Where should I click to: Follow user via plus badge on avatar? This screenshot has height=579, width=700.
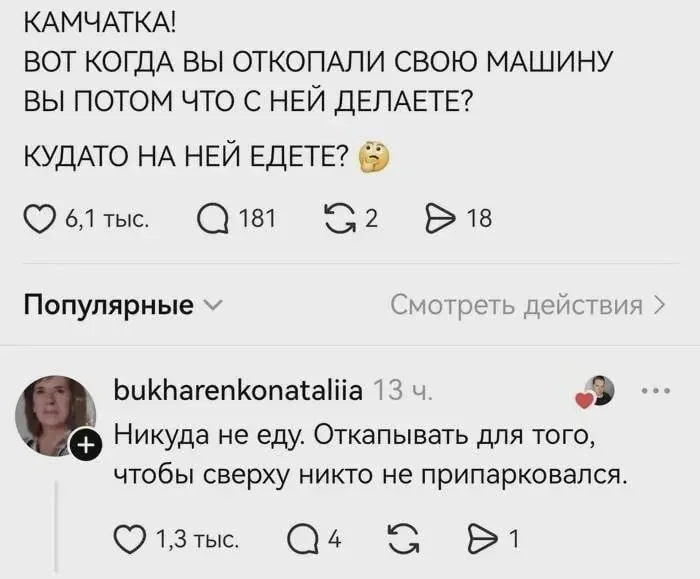(x=87, y=446)
